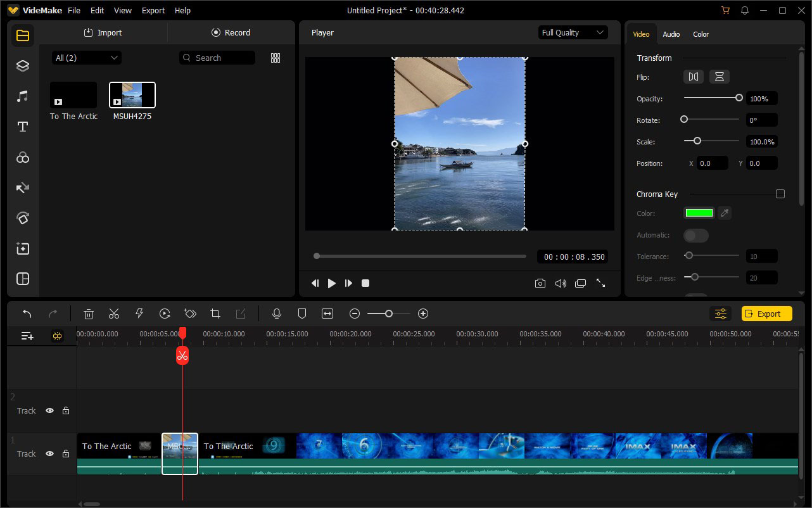Image resolution: width=812 pixels, height=508 pixels.
Task: Click the Delete clip trash icon
Action: pyautogui.click(x=88, y=313)
